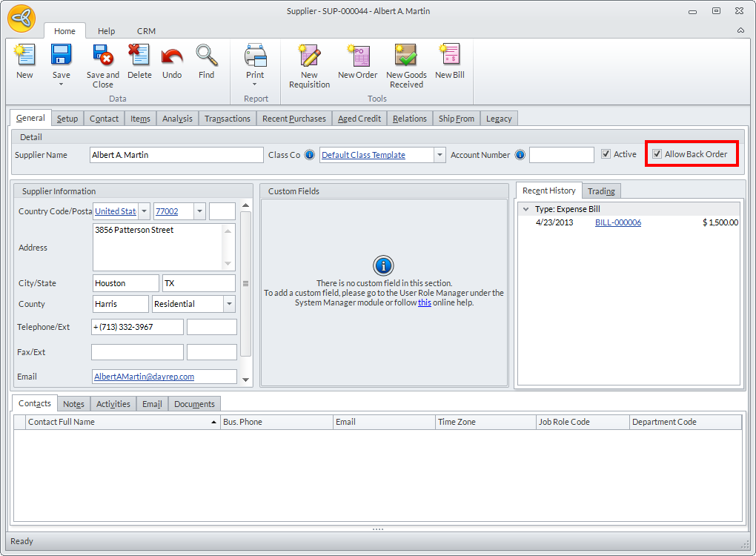Screen dimensions: 756x556
Task: Undo the last change
Action: coord(172,56)
